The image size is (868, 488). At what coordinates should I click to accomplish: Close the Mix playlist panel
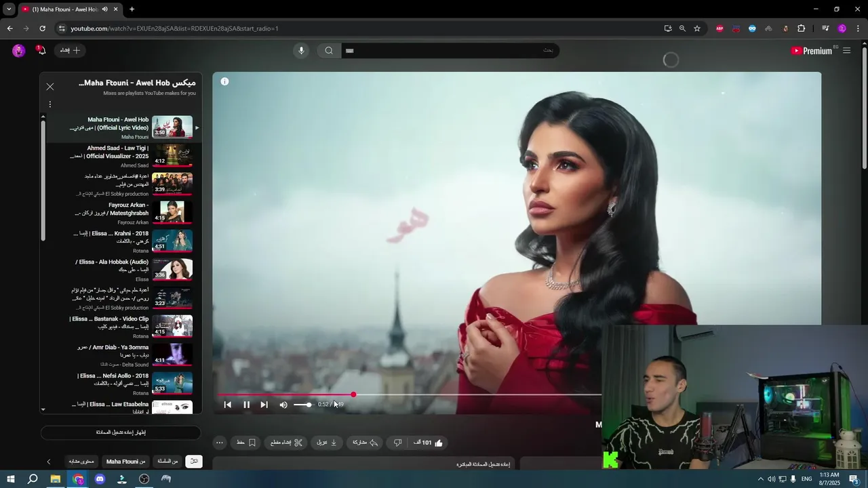tap(50, 87)
